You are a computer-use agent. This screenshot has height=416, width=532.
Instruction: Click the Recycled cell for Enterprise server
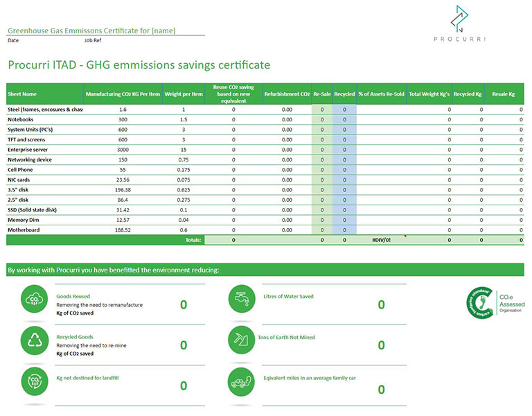point(344,149)
